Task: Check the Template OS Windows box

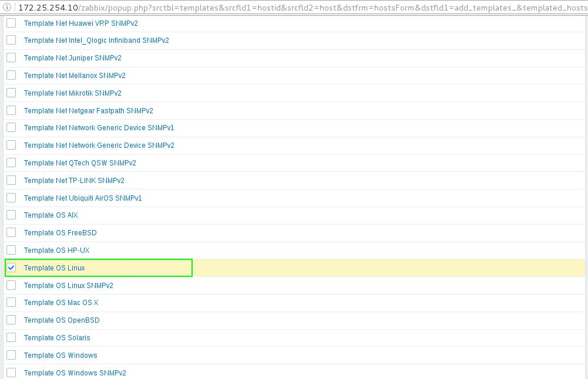Action: 11,355
